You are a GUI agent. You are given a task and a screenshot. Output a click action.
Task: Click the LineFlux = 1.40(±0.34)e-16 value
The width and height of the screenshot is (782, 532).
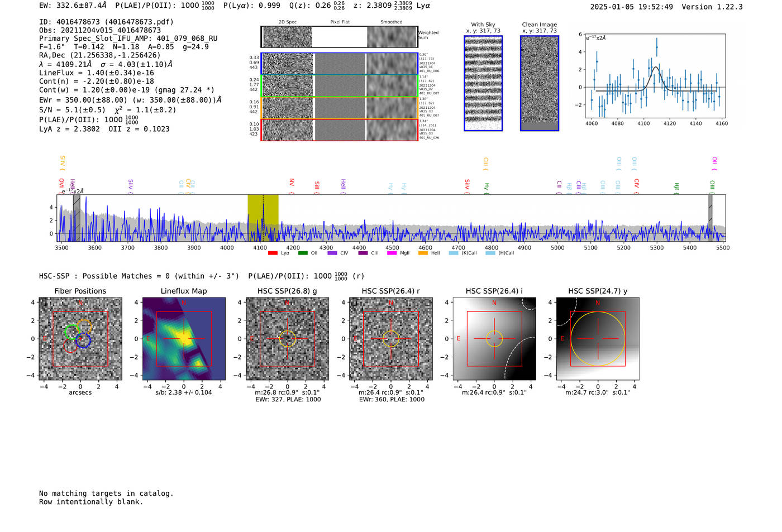point(97,73)
